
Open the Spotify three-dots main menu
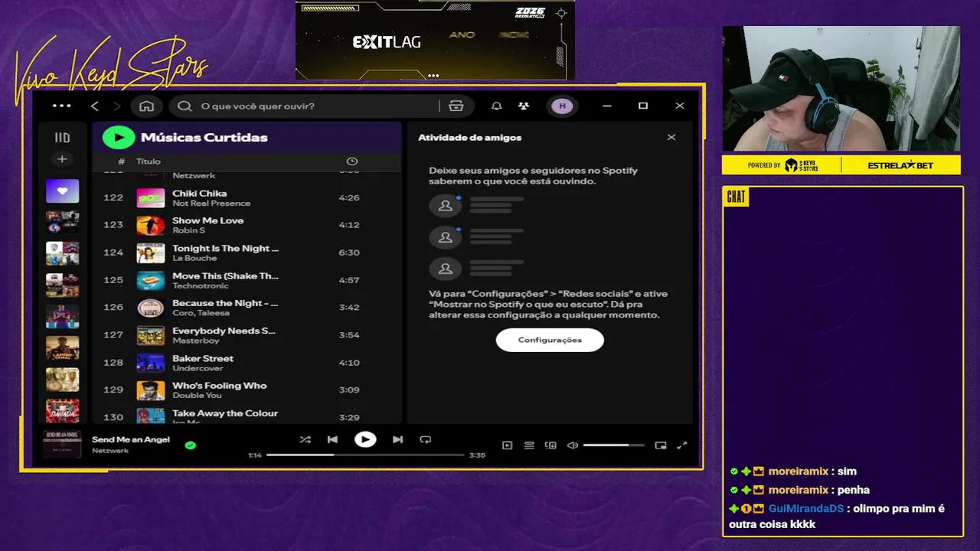tap(62, 106)
